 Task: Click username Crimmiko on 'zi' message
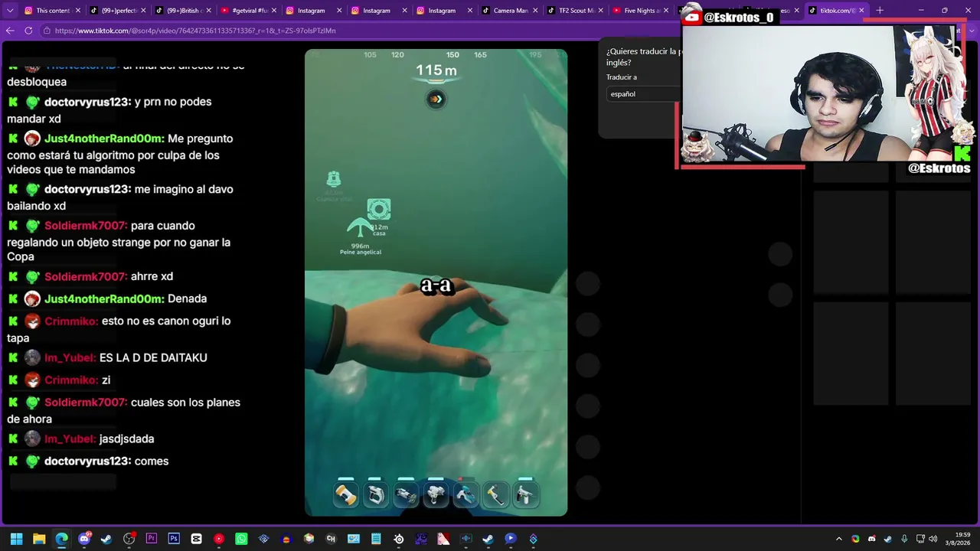coord(71,380)
